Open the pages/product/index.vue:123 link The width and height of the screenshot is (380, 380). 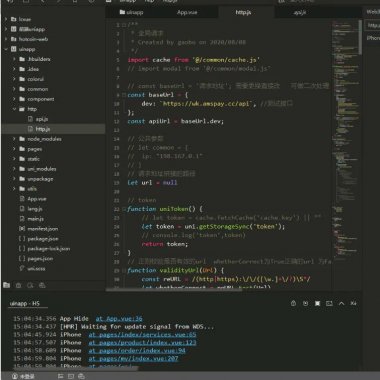click(x=142, y=342)
